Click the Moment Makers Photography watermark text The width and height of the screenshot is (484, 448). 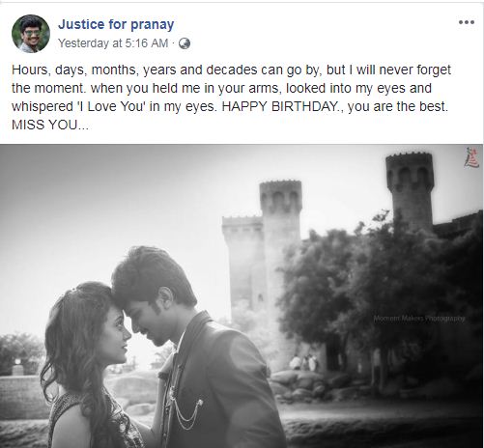[x=419, y=319]
